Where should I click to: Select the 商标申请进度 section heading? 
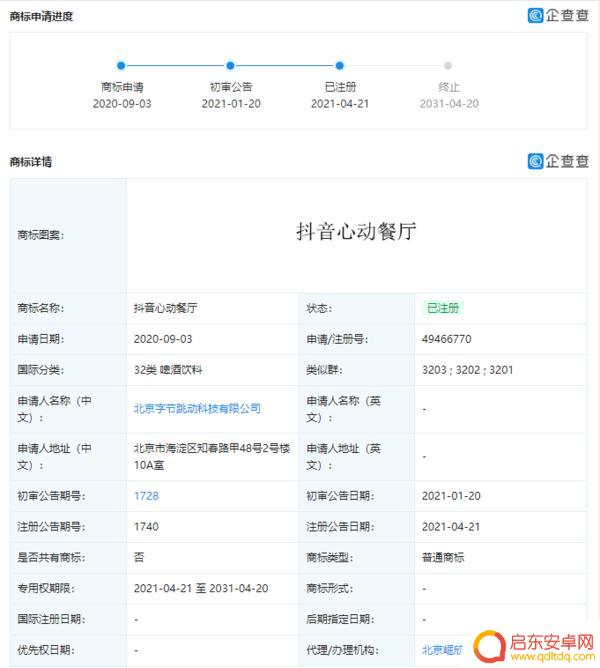click(x=41, y=17)
